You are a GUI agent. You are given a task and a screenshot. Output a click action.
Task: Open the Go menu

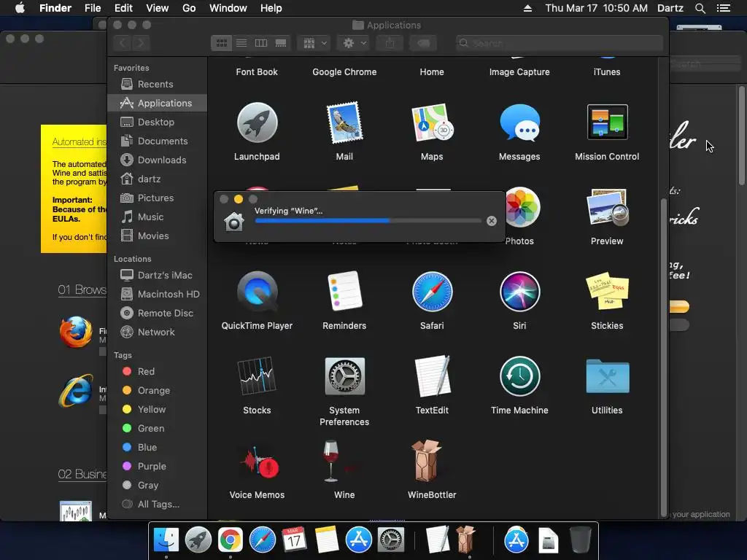pyautogui.click(x=189, y=8)
